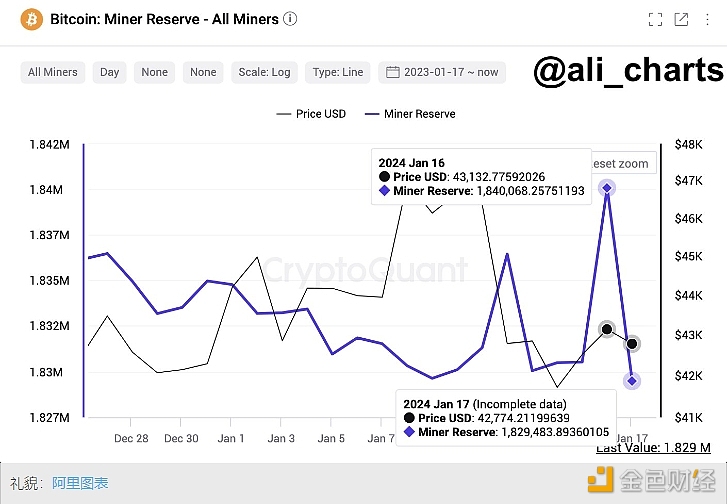This screenshot has width=727, height=504.
Task: Click the Jan 5 x-axis label
Action: click(x=331, y=438)
